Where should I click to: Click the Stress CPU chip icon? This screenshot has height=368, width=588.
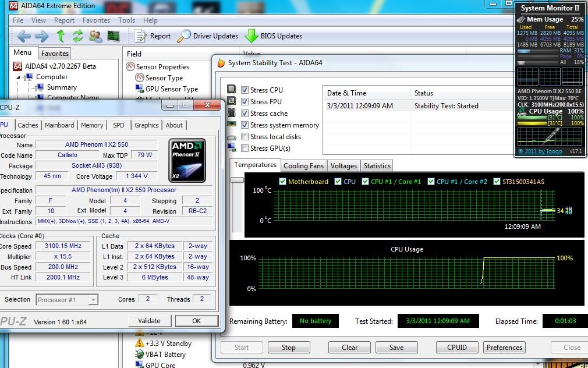tap(232, 89)
